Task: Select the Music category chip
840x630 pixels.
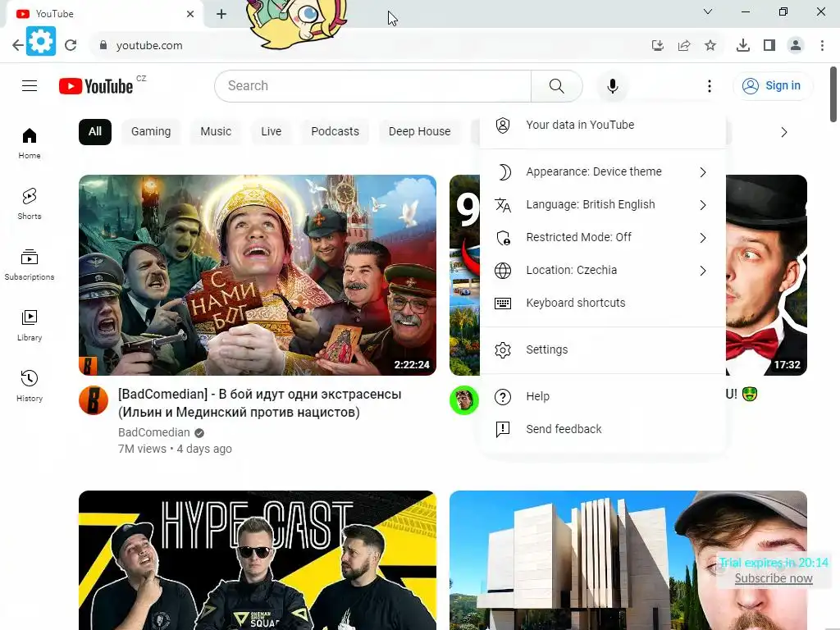Action: click(x=216, y=132)
